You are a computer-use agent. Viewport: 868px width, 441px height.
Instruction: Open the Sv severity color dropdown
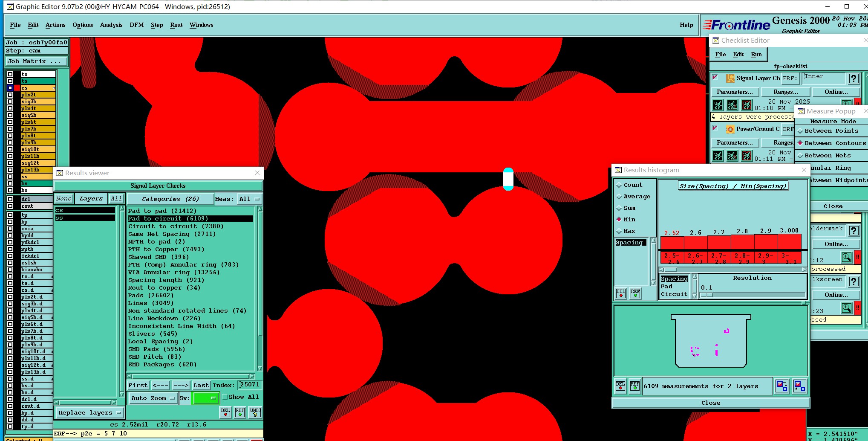tap(206, 398)
